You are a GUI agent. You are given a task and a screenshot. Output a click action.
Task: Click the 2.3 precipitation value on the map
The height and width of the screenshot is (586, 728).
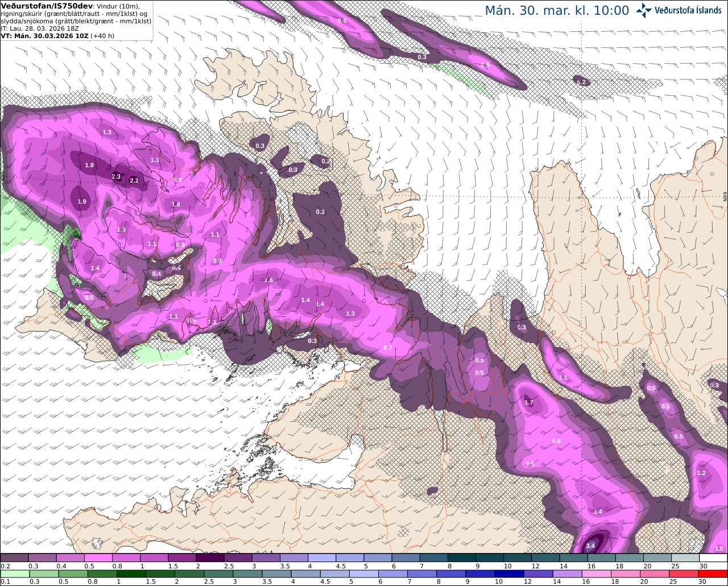point(116,176)
